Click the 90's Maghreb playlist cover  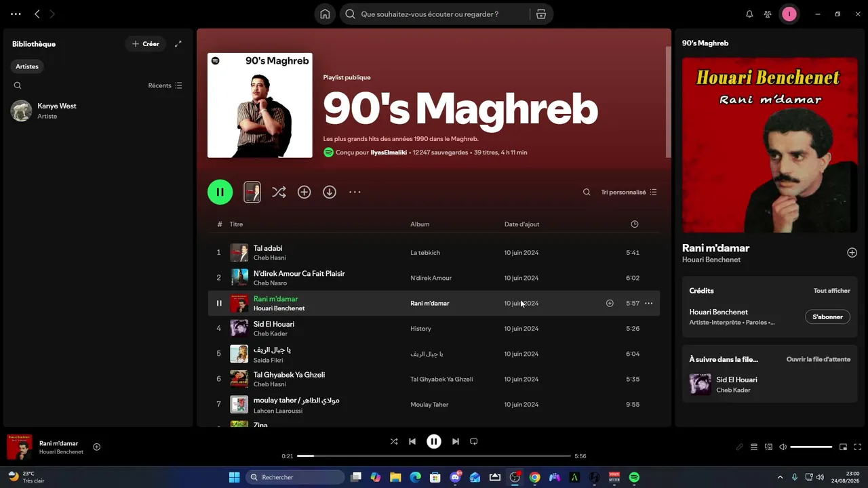point(260,105)
